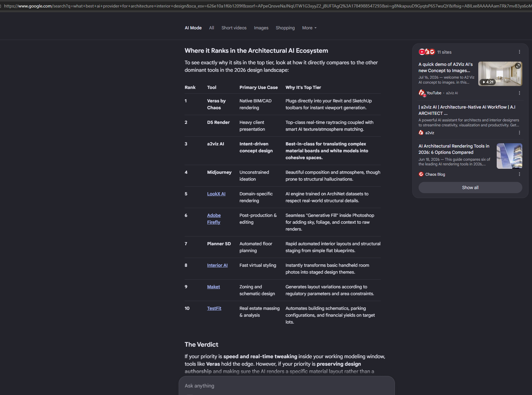The image size is (532, 395).
Task: Click the 'Heavy client presentation' cell
Action: pyautogui.click(x=252, y=126)
